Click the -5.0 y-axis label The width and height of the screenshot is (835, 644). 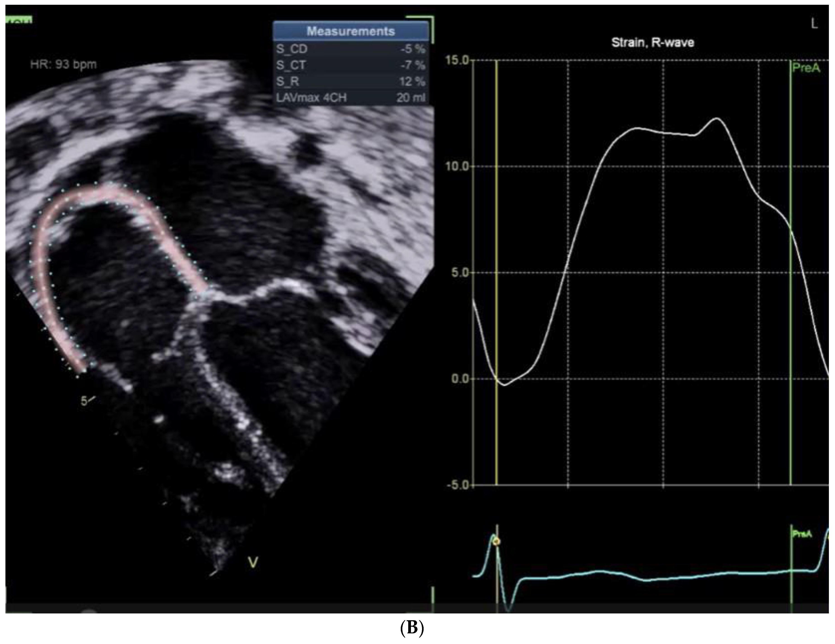pyautogui.click(x=458, y=485)
